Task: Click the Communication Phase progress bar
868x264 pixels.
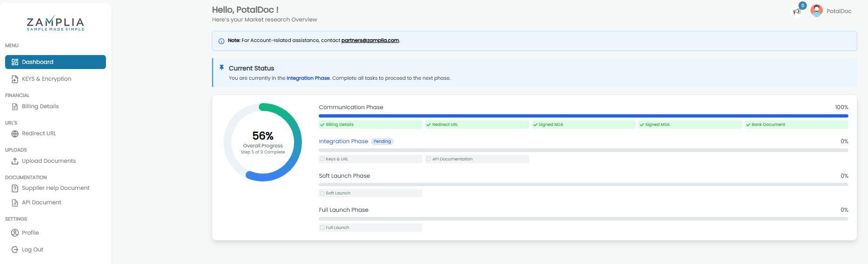Action: point(583,116)
